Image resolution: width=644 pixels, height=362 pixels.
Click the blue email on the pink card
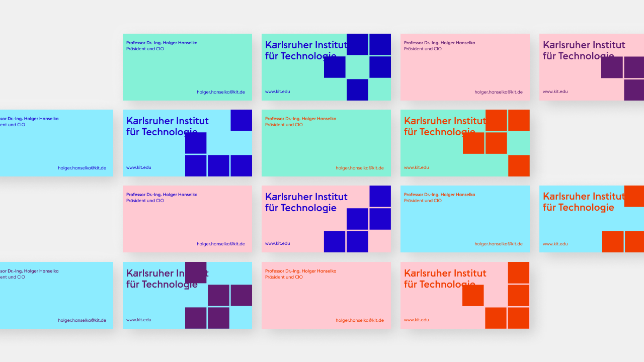click(221, 244)
